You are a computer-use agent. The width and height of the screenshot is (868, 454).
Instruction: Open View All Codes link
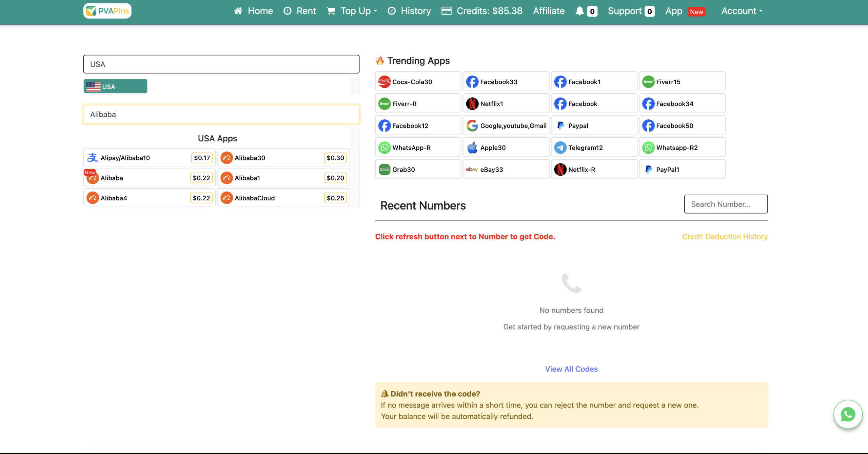click(571, 369)
